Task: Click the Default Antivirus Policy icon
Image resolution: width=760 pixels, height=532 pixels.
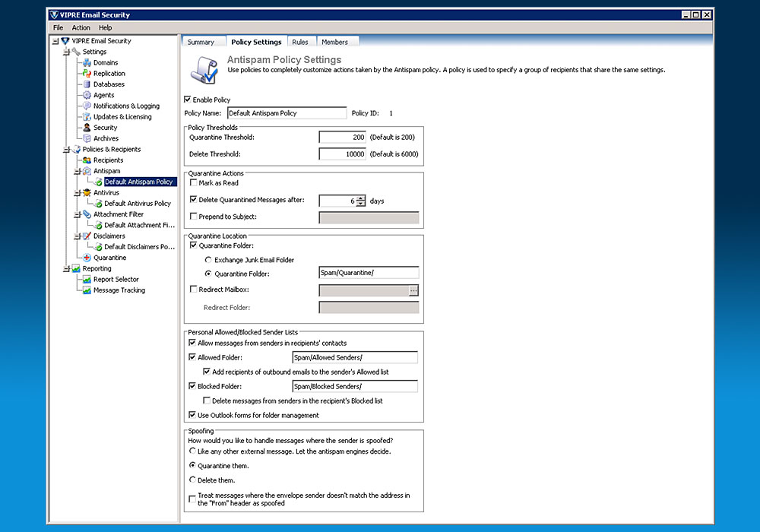Action: 98,204
